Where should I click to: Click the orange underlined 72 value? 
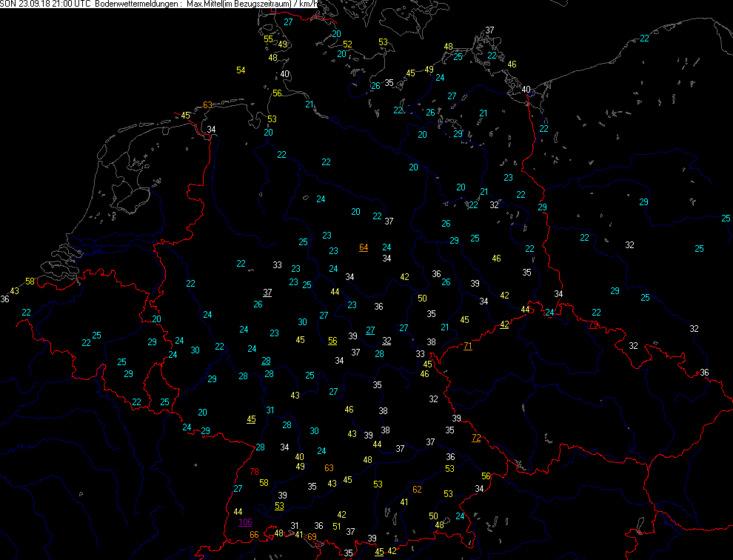tap(476, 438)
